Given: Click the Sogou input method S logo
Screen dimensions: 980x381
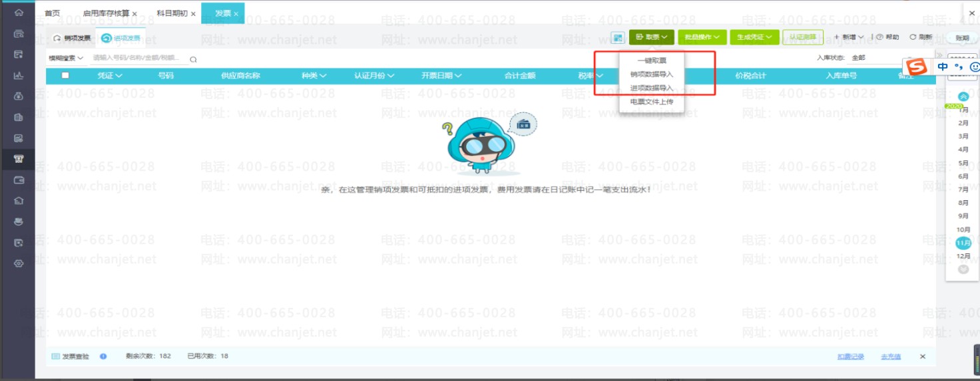Looking at the screenshot, I should (917, 67).
